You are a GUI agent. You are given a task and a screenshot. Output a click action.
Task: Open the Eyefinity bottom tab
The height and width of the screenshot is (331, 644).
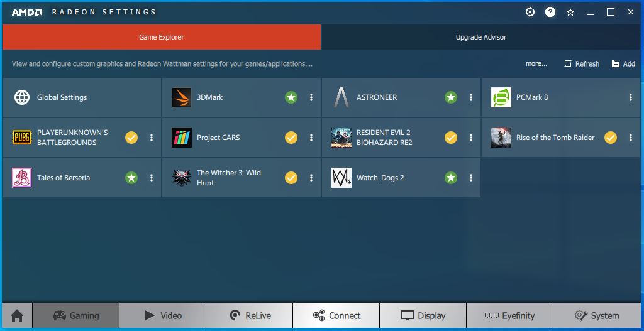pos(509,315)
